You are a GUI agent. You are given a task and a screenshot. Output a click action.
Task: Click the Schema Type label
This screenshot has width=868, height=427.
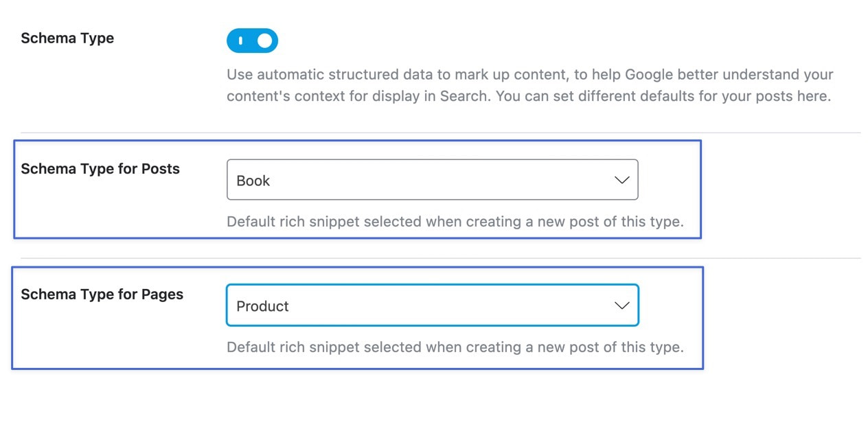[x=67, y=38]
